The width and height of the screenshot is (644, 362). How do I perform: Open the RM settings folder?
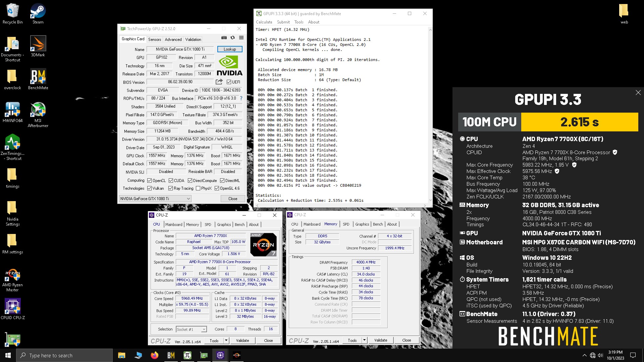[12, 244]
